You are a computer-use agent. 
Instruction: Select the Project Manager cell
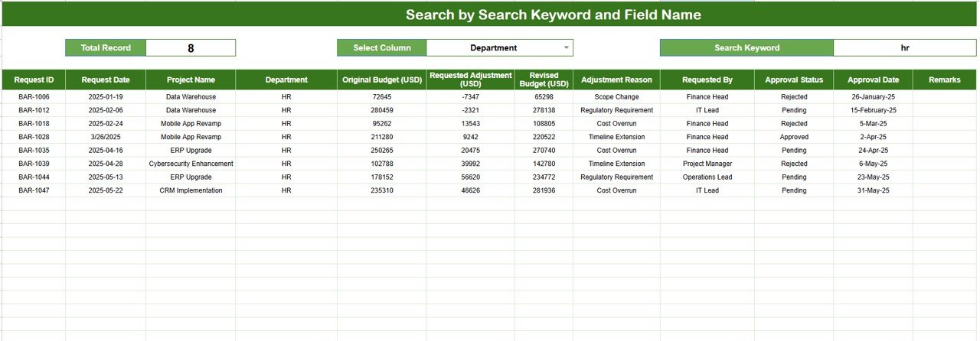pos(707,164)
